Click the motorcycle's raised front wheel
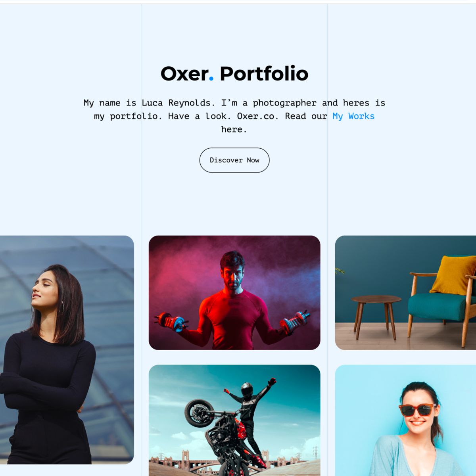Screen dimensions: 476x476 coord(200,413)
